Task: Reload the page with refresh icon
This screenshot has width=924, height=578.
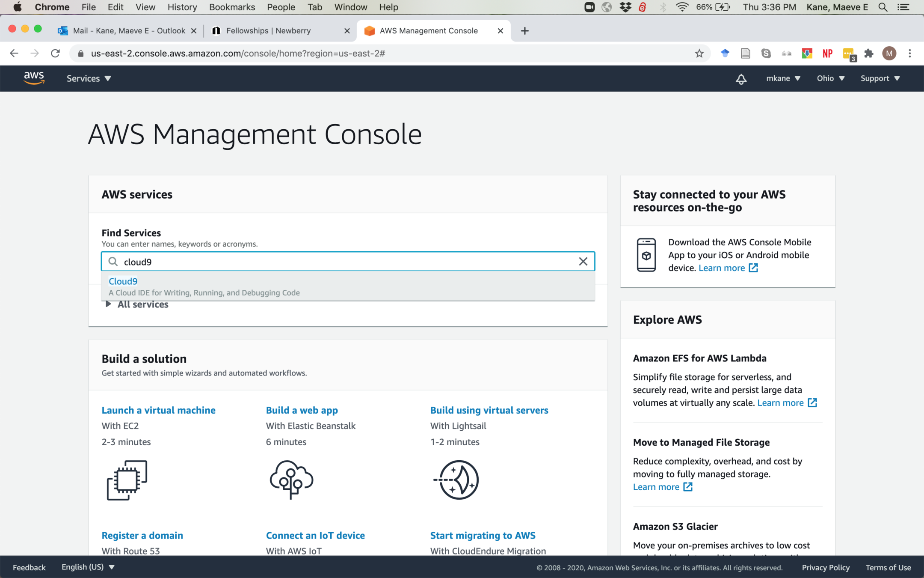Action: click(x=55, y=54)
